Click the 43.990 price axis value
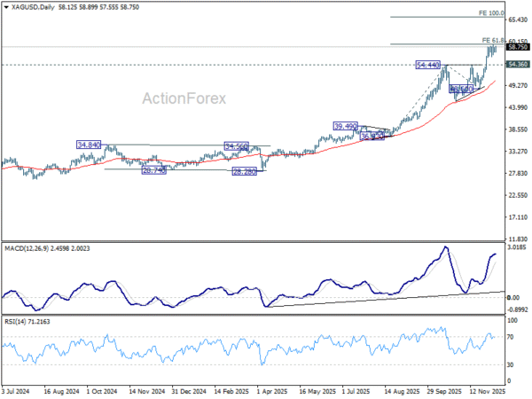 pyautogui.click(x=518, y=107)
